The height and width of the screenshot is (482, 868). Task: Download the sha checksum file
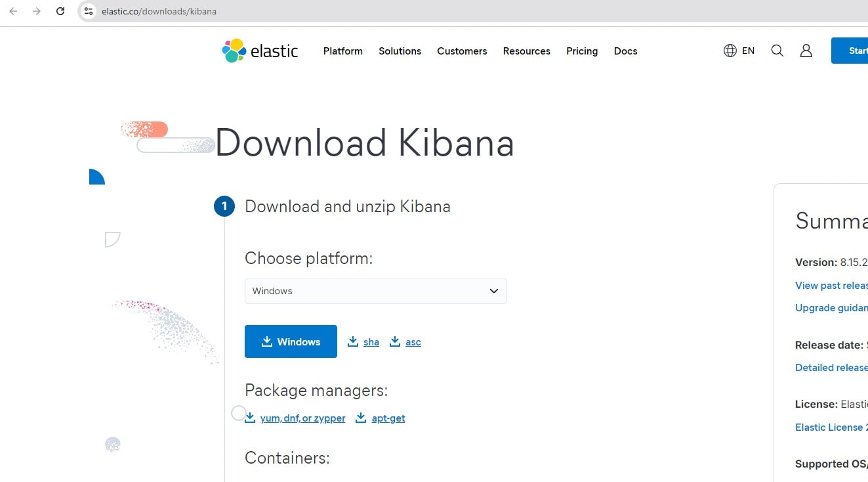click(x=363, y=341)
